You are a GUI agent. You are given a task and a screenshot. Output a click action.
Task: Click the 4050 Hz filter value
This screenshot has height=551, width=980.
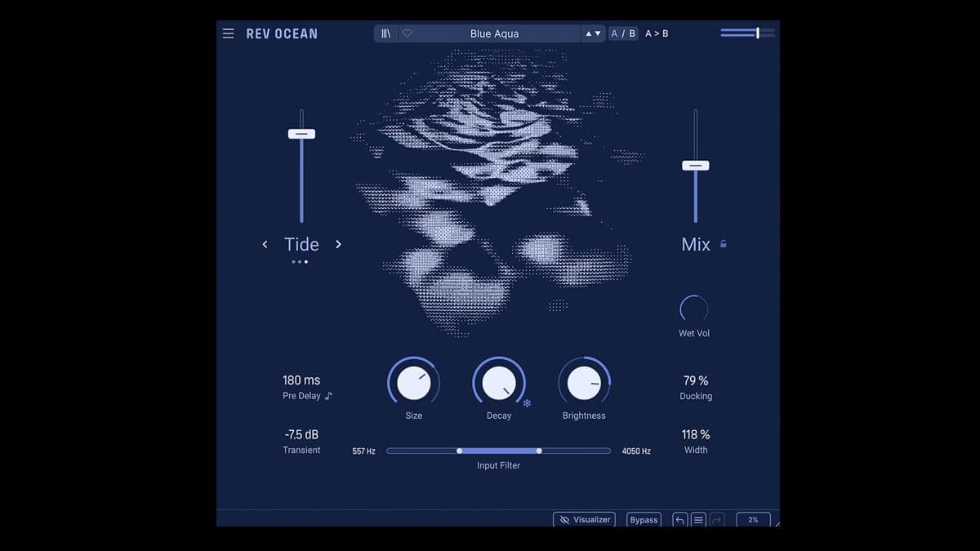click(636, 451)
